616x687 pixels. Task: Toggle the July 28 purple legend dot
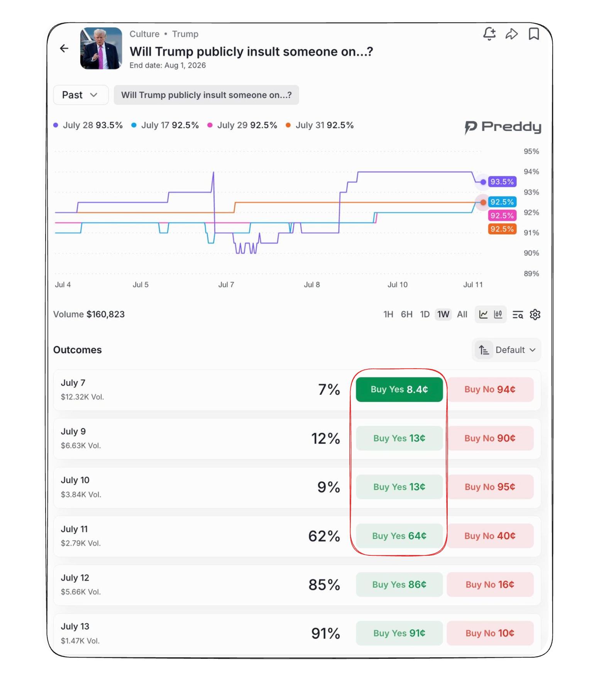click(56, 125)
